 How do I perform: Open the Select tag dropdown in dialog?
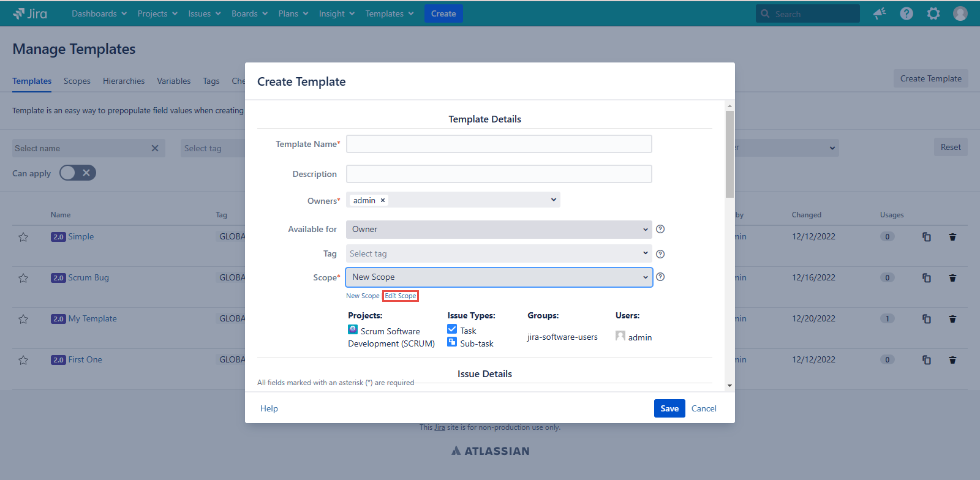click(499, 253)
